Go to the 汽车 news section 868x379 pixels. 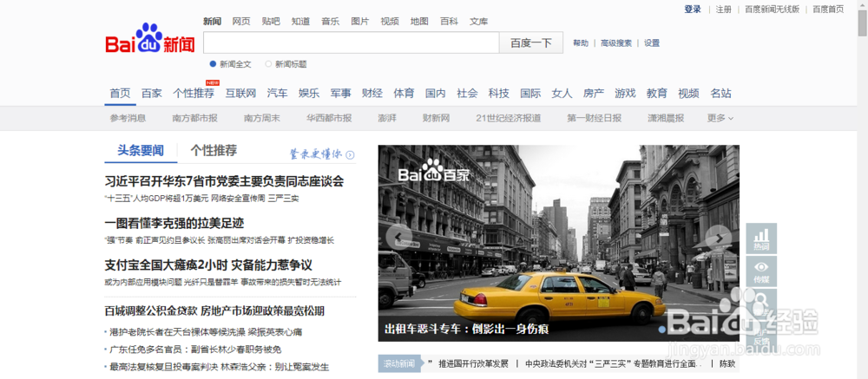(278, 94)
